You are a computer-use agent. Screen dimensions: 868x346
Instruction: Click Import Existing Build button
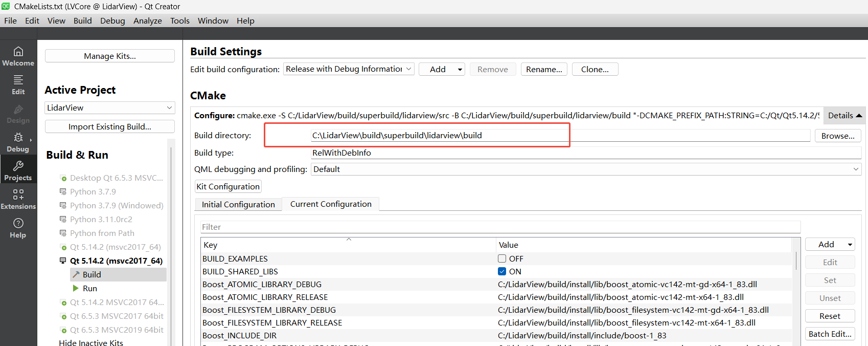[110, 126]
